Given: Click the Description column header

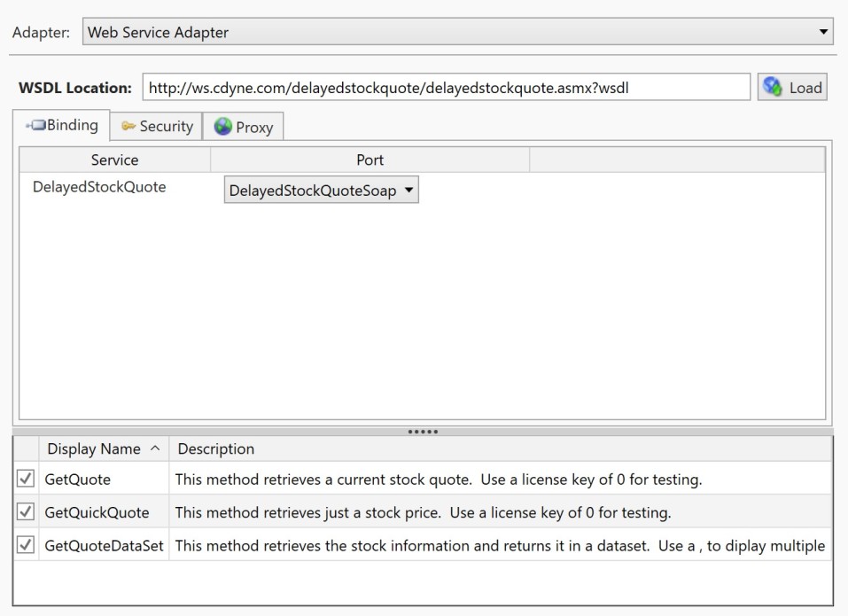Looking at the screenshot, I should (216, 448).
